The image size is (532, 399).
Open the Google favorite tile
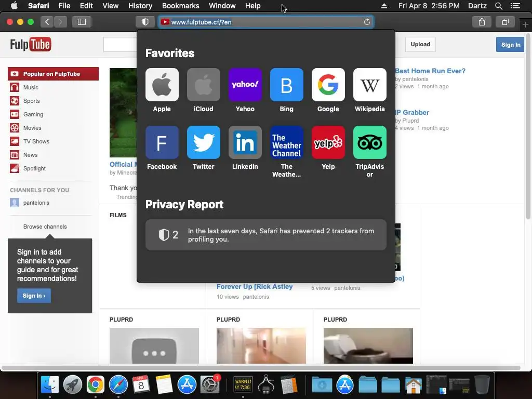tap(328, 85)
